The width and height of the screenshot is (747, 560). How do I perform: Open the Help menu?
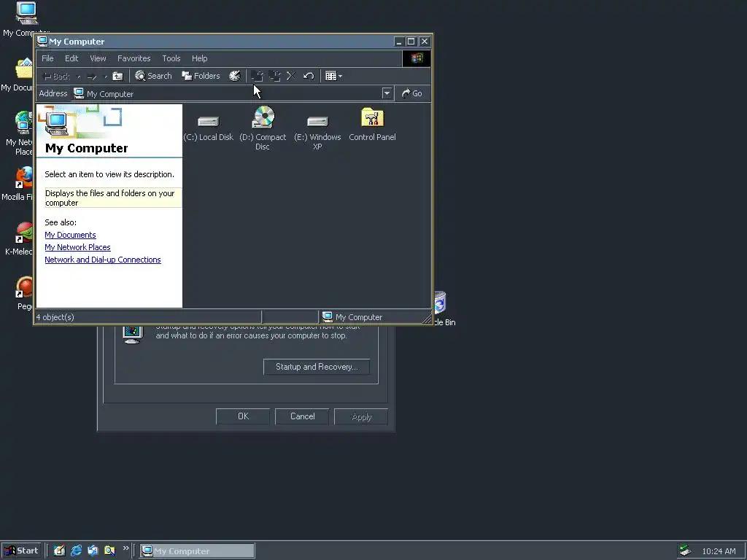click(x=200, y=58)
